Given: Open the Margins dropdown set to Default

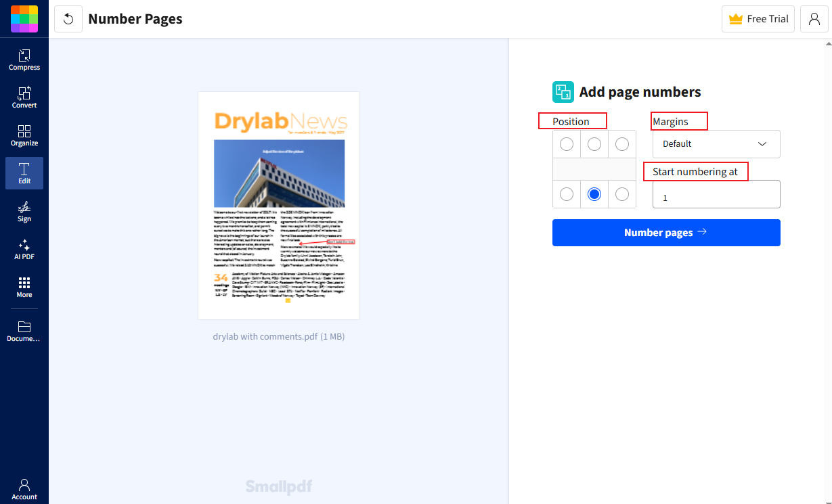Looking at the screenshot, I should [716, 143].
